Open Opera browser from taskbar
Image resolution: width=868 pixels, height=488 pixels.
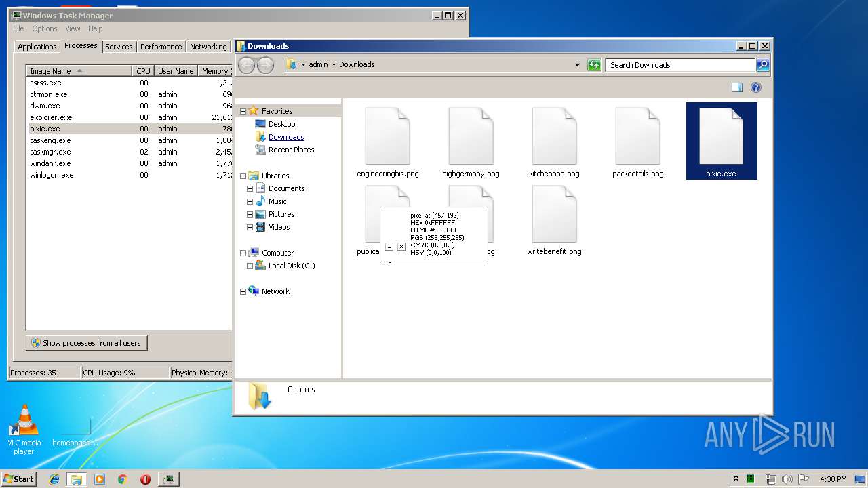(145, 479)
